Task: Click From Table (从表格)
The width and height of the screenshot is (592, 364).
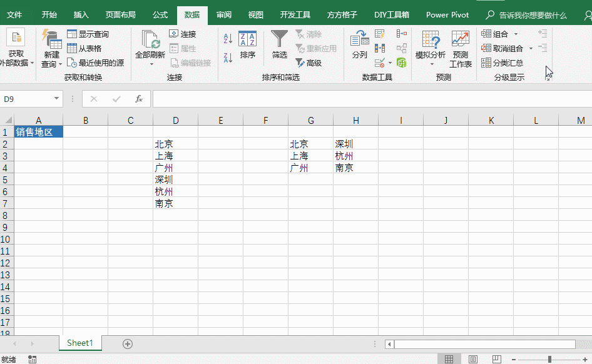Action: pyautogui.click(x=84, y=48)
